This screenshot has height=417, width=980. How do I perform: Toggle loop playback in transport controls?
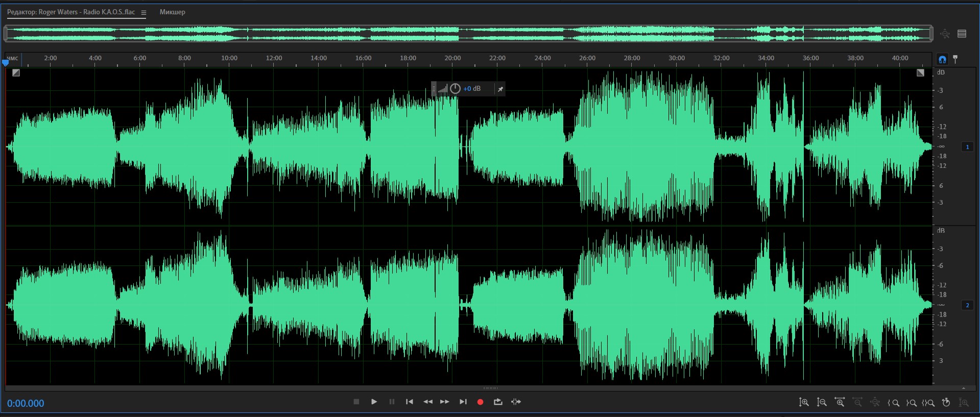[498, 402]
